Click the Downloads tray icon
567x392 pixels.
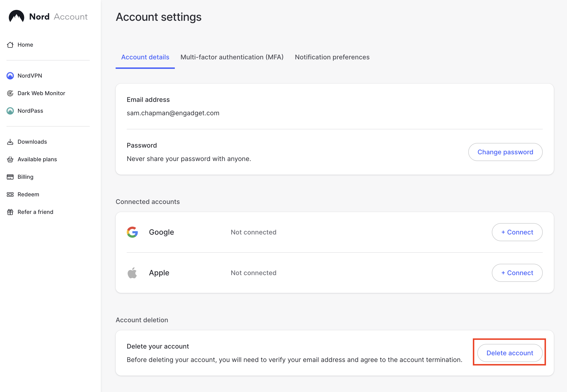(x=10, y=142)
